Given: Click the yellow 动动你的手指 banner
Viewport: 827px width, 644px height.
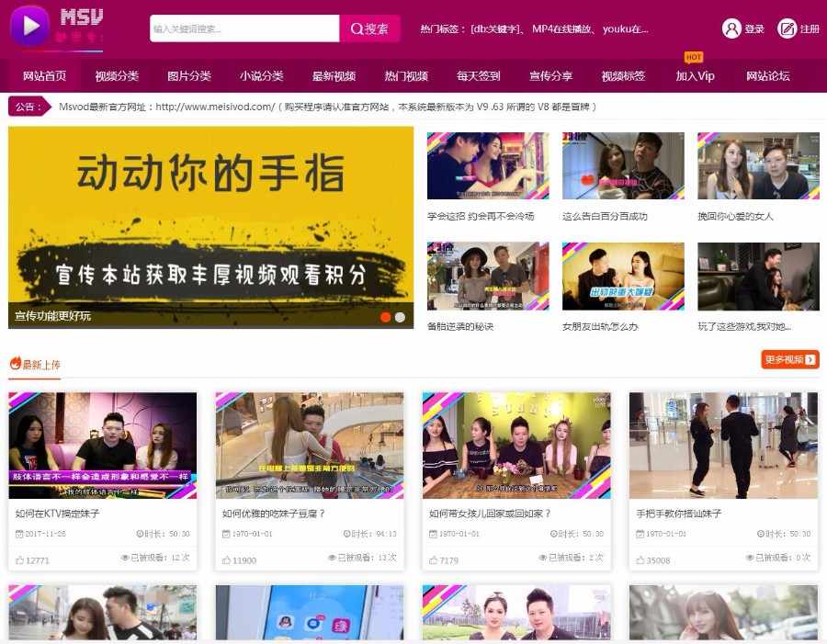Looking at the screenshot, I should coord(210,227).
